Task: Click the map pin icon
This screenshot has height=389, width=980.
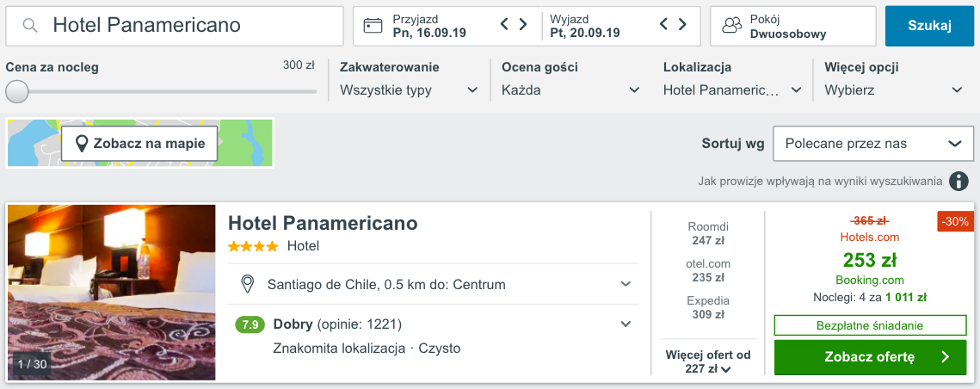Action: [82, 144]
